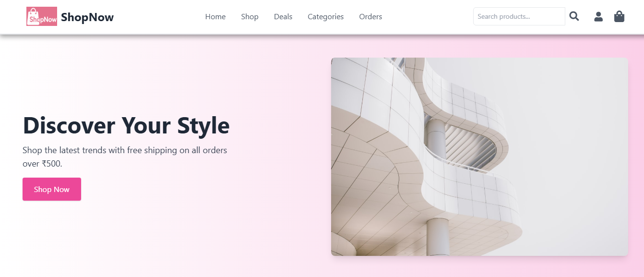The height and width of the screenshot is (277, 644).
Task: Click the Discover Your Style heading
Action: pyautogui.click(x=126, y=125)
